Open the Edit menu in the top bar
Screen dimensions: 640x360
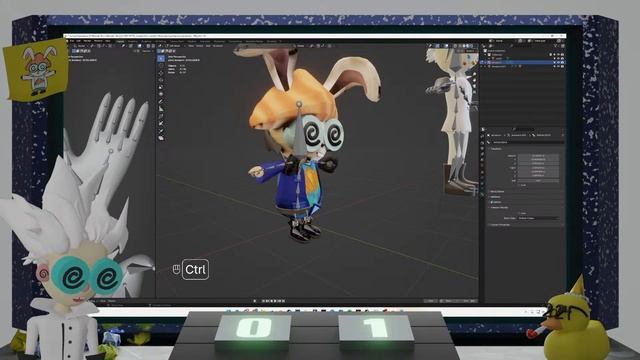point(78,41)
